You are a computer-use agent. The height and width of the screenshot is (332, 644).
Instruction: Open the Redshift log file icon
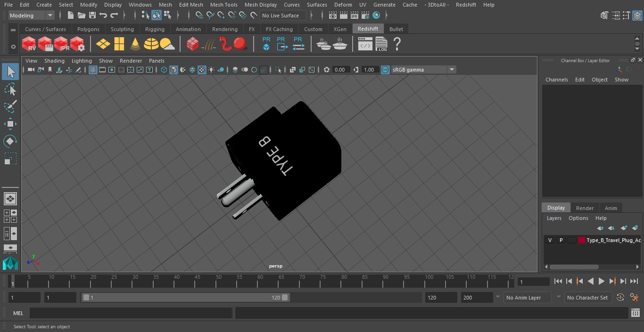coord(381,44)
